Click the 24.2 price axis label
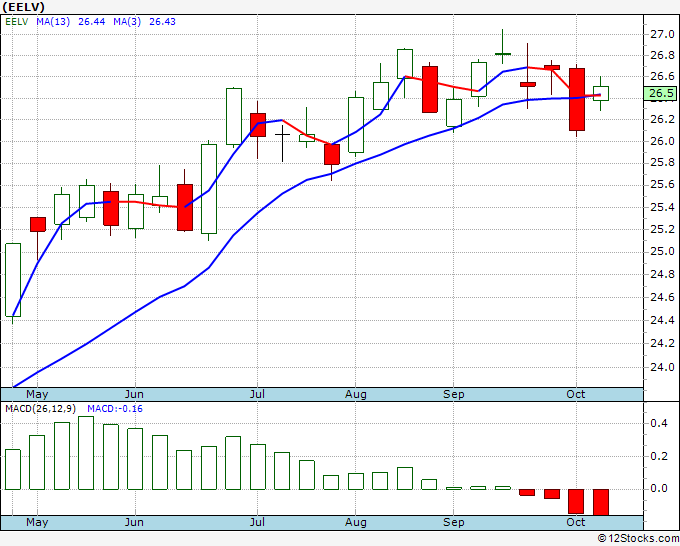 coord(662,344)
